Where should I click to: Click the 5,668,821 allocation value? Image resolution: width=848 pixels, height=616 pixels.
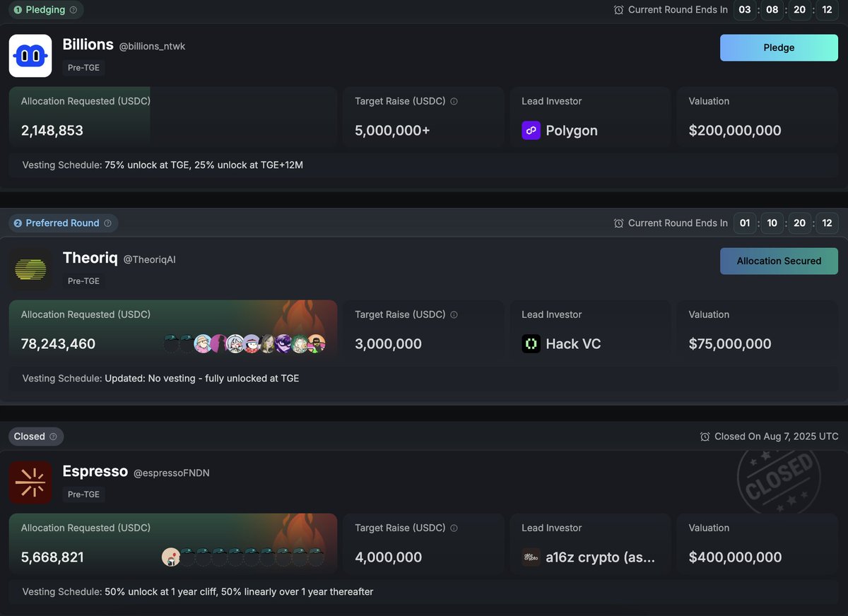(52, 557)
